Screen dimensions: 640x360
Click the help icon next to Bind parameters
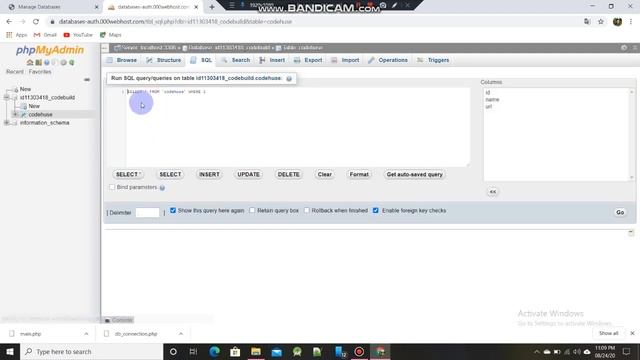point(162,188)
